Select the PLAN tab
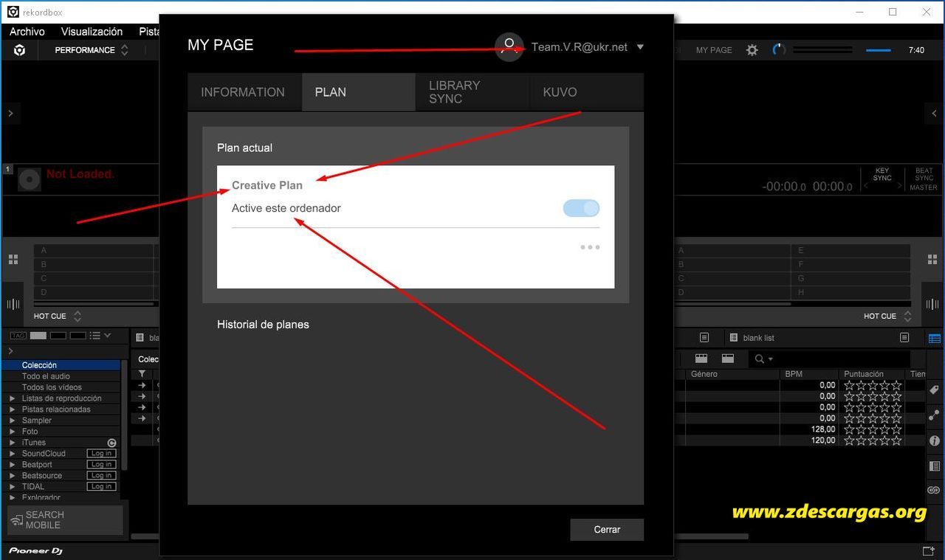Image resolution: width=945 pixels, height=560 pixels. tap(359, 92)
